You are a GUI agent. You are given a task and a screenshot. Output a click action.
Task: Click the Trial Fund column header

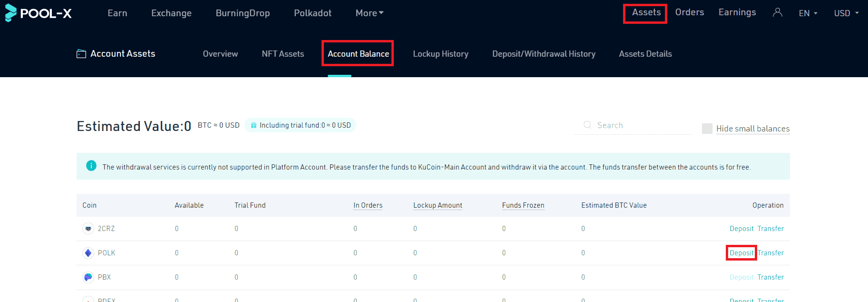250,205
